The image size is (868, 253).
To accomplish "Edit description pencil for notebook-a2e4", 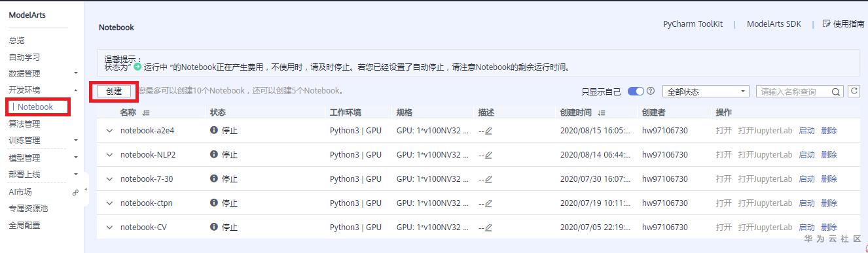I will tap(488, 131).
